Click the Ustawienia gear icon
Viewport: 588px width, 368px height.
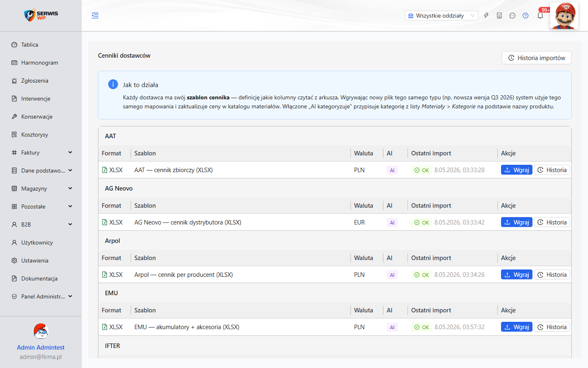[14, 260]
